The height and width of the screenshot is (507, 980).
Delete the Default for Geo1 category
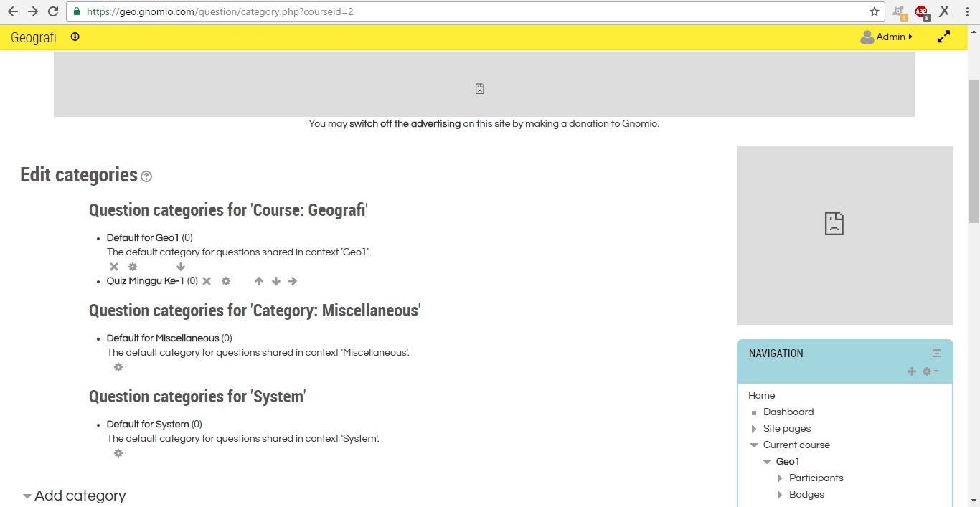pos(114,267)
